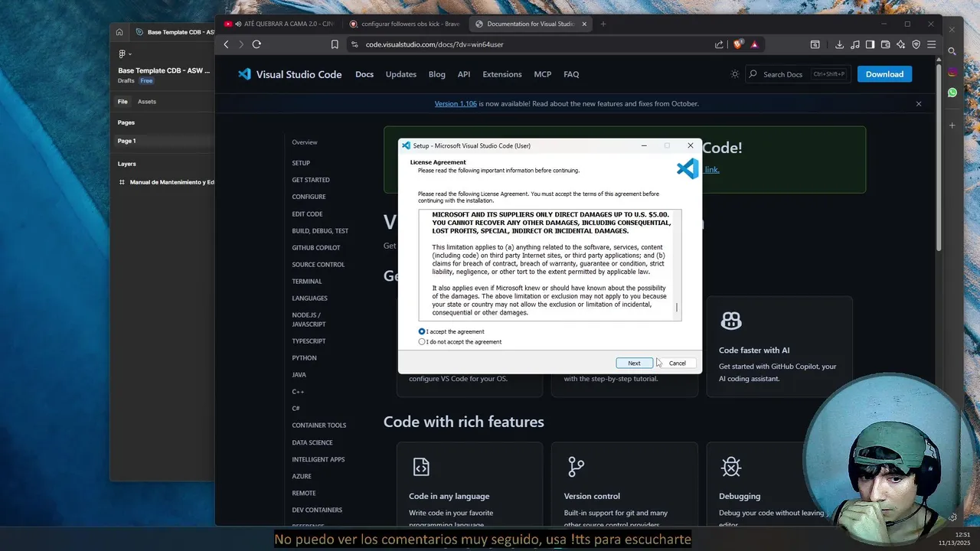
Task: Open Docs in VS Code site nav
Action: click(364, 74)
